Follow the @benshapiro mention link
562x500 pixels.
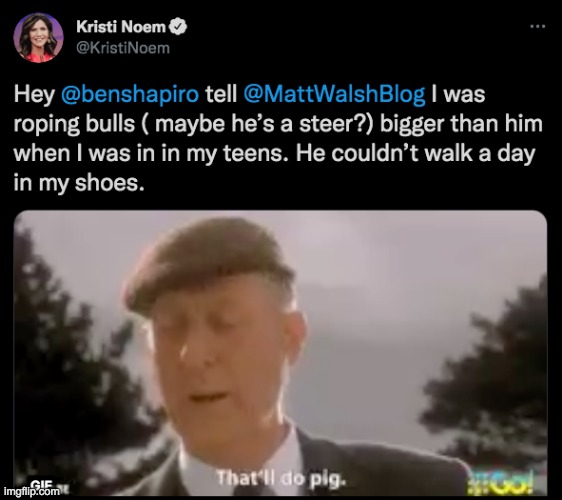pyautogui.click(x=130, y=94)
